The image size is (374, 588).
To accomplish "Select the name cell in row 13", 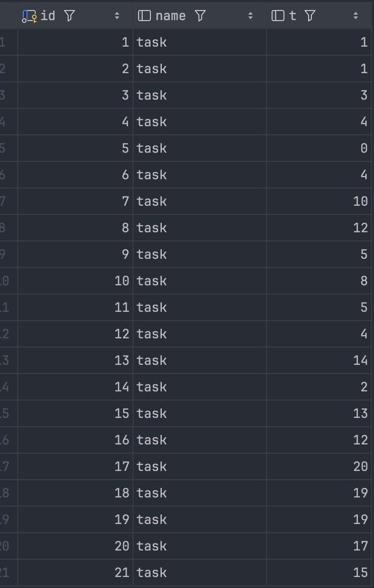I will (x=199, y=360).
